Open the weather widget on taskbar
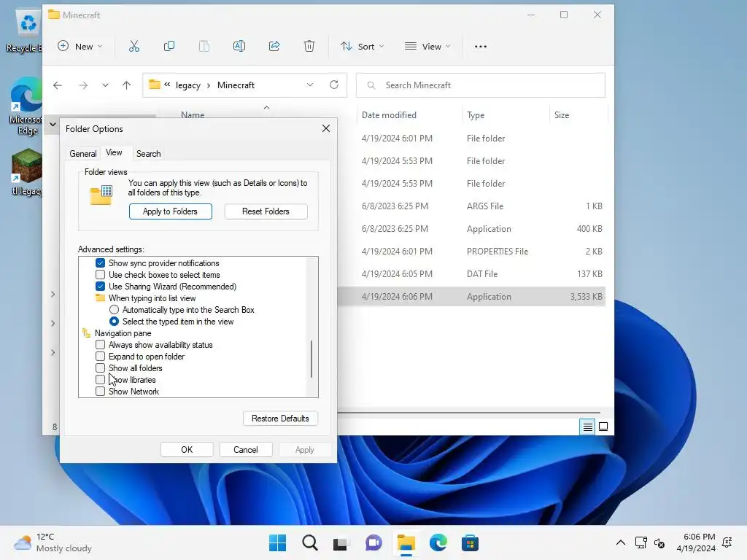 tap(53, 542)
